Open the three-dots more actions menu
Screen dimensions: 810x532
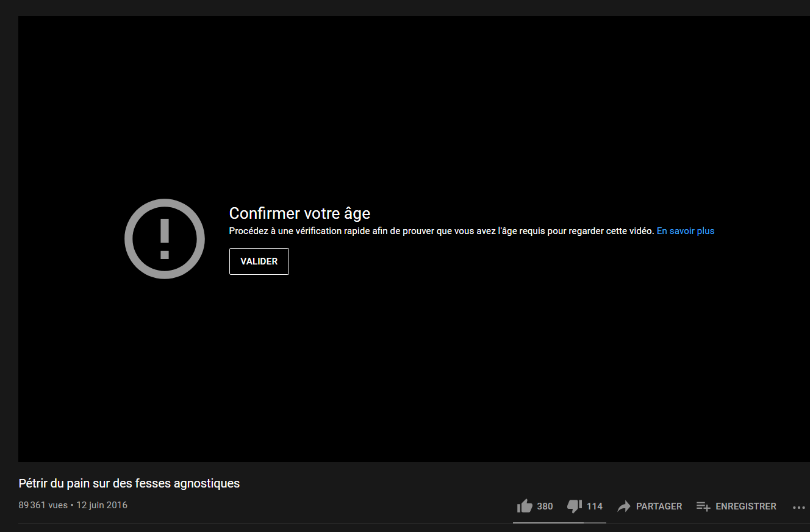(x=799, y=507)
